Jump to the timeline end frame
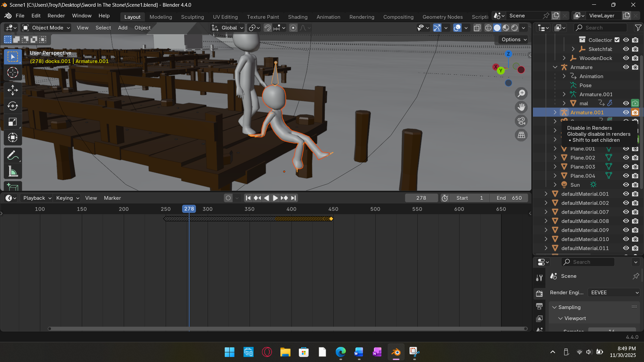 pos(293,198)
